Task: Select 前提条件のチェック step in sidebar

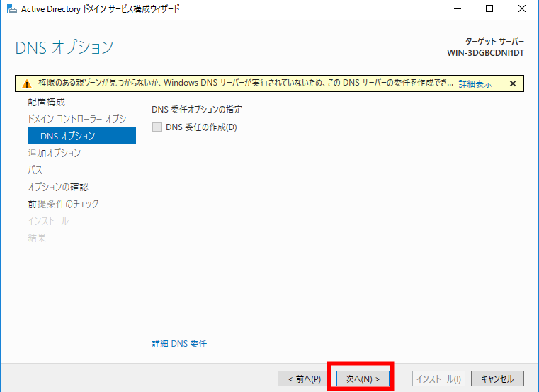Action: pyautogui.click(x=63, y=204)
